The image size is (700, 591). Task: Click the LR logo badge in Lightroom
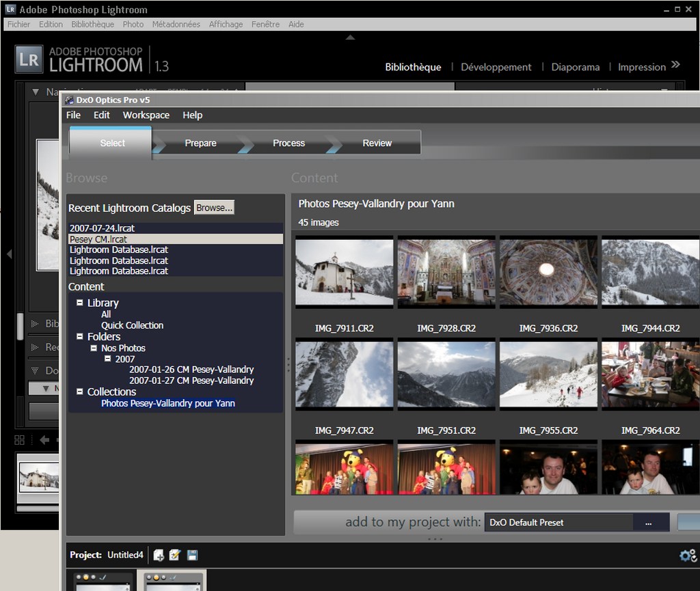pyautogui.click(x=29, y=59)
